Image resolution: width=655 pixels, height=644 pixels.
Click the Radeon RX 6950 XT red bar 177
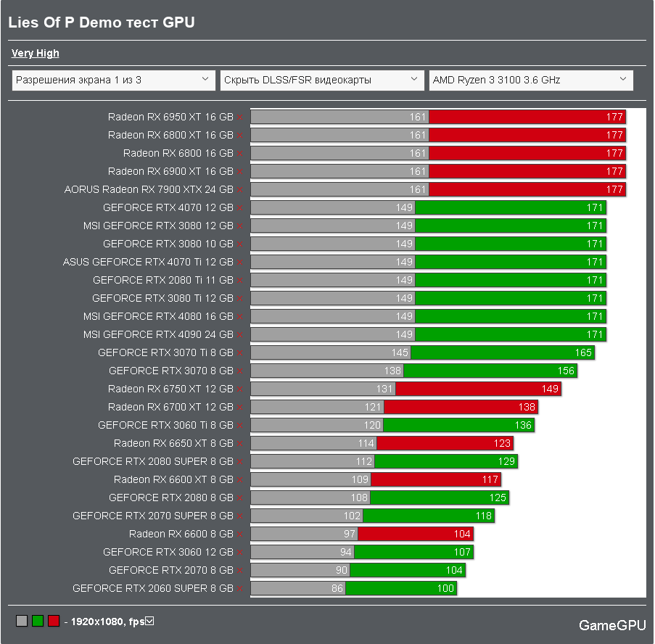click(x=527, y=117)
